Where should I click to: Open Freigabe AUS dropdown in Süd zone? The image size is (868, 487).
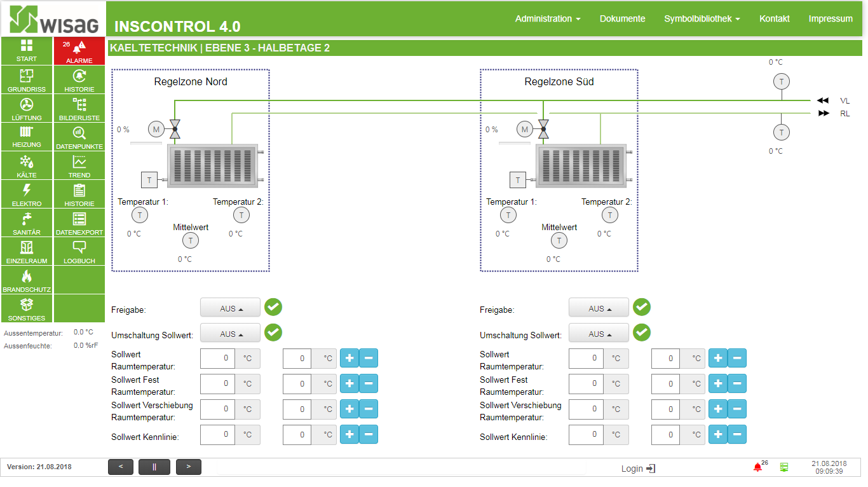[x=599, y=308]
